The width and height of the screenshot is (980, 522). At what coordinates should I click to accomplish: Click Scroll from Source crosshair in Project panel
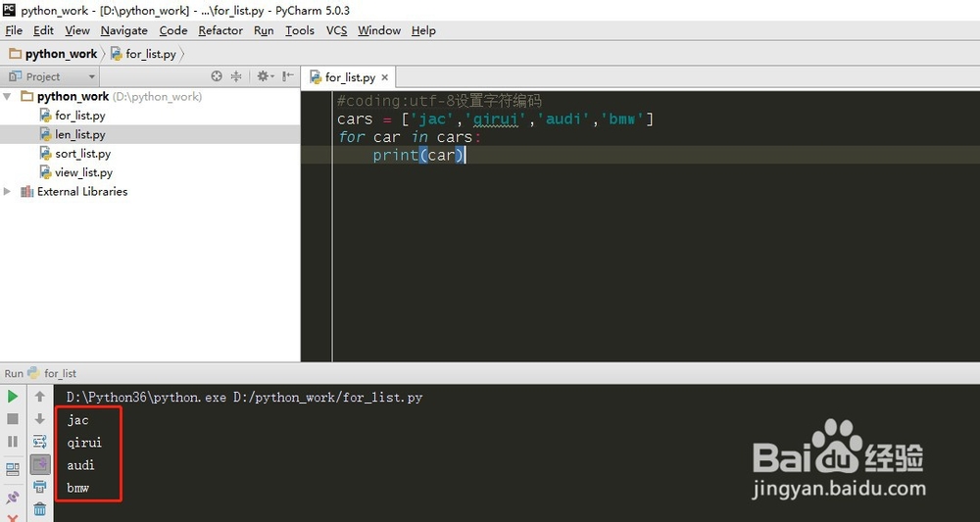pos(217,76)
